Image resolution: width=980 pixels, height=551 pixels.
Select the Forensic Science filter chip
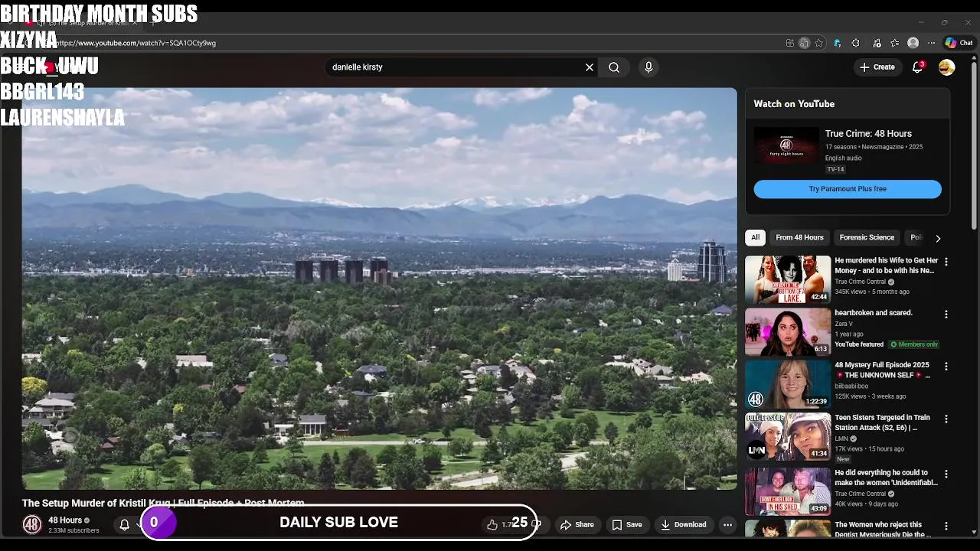coord(867,237)
